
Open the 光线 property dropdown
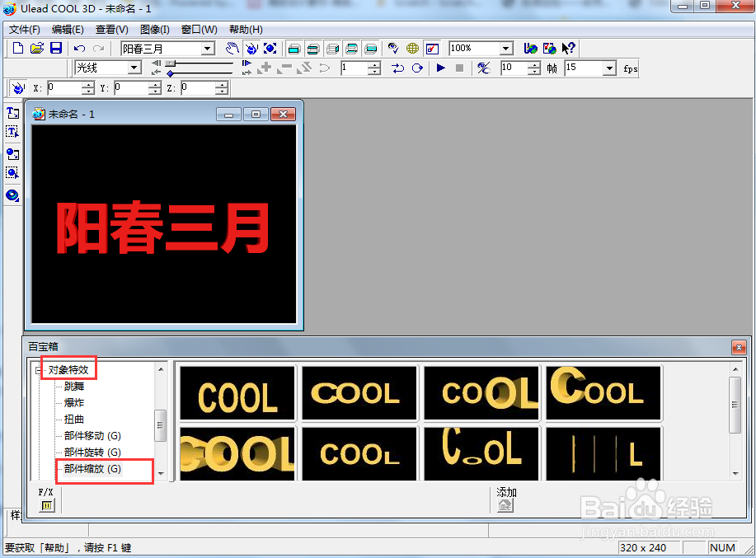(134, 68)
